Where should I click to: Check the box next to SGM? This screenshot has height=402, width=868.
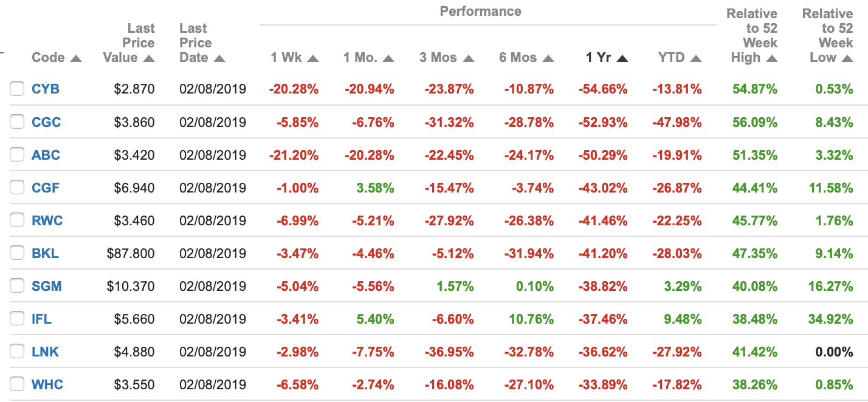pyautogui.click(x=17, y=286)
